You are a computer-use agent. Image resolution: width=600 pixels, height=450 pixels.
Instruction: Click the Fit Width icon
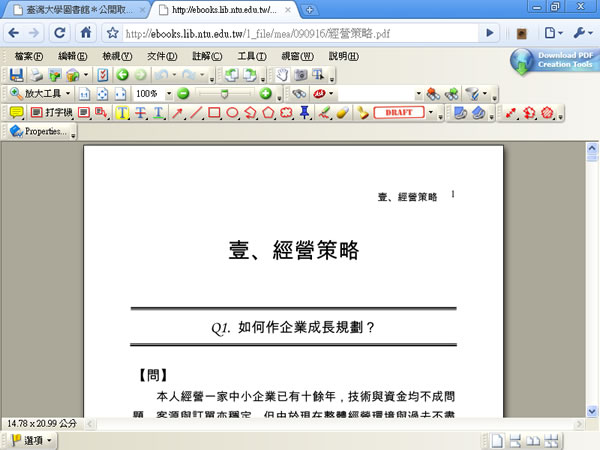coord(121,93)
